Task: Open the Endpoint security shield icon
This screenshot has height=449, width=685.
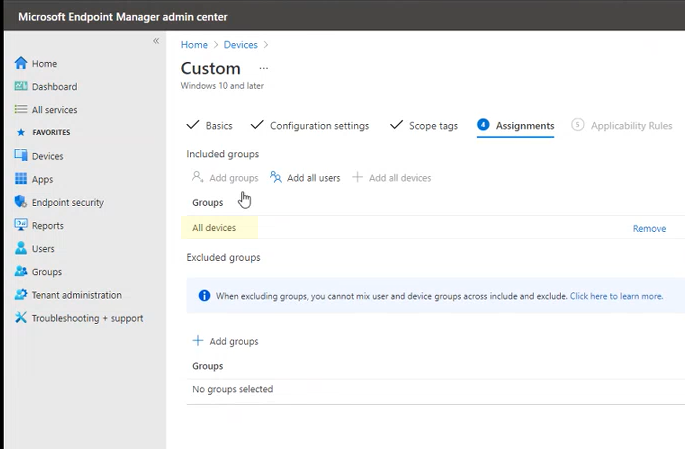Action: coord(21,202)
